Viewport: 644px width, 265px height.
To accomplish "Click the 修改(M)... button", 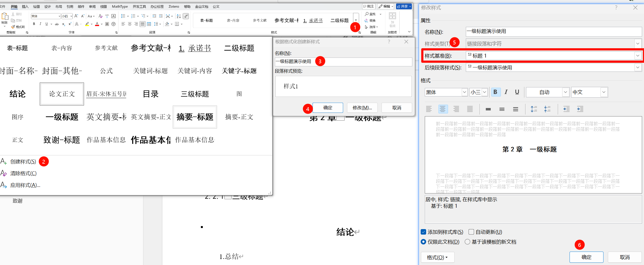I will [x=362, y=108].
